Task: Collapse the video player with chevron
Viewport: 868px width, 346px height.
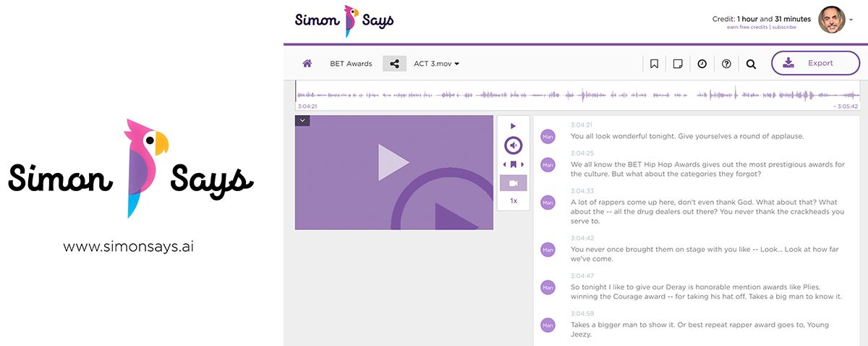Action: [x=302, y=120]
